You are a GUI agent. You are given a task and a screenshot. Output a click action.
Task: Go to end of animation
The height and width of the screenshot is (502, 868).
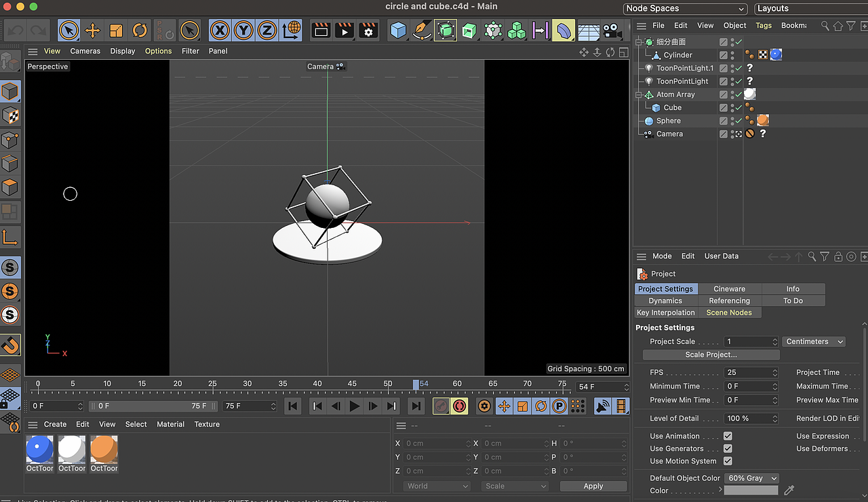coord(416,406)
